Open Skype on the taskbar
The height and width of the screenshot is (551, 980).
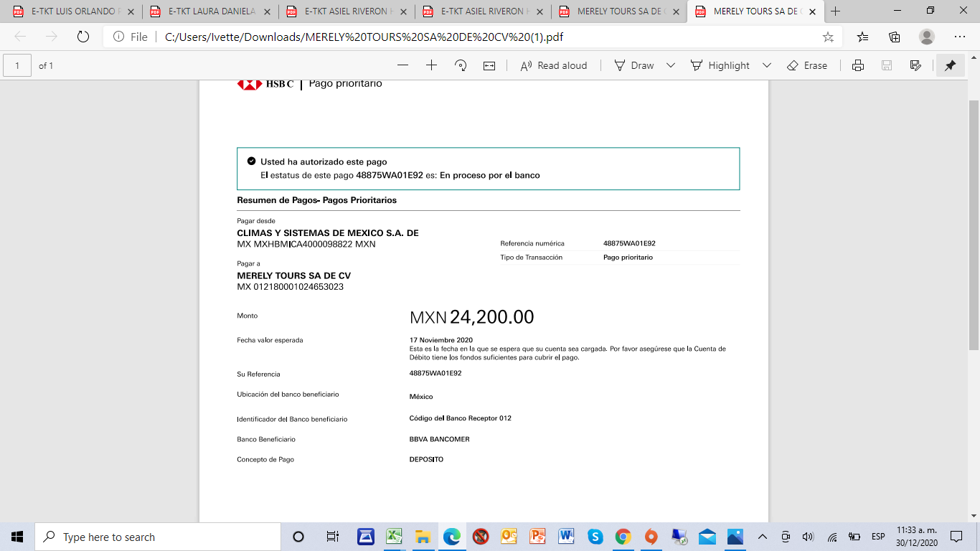[595, 537]
